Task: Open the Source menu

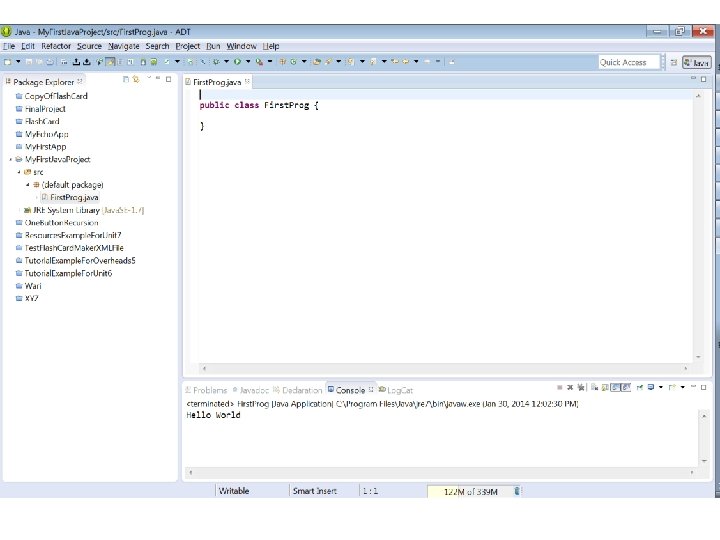Action: coord(89,46)
